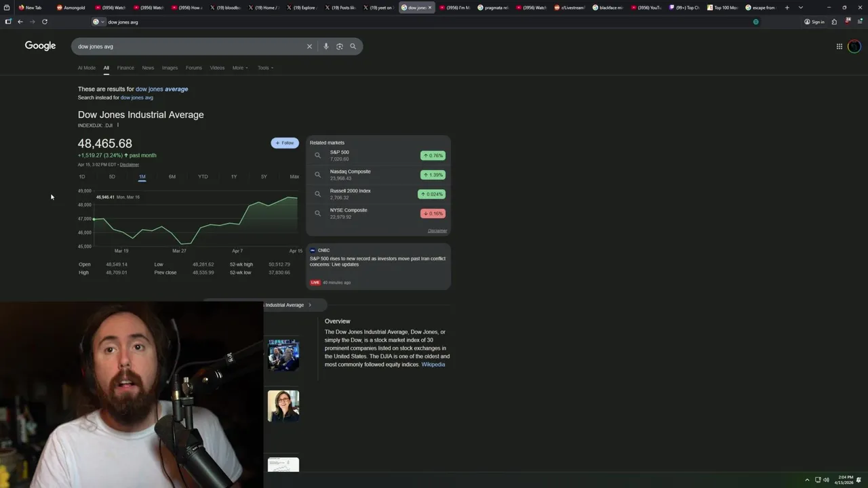This screenshot has height=488, width=868.
Task: Click the red extension badge icon
Action: click(x=847, y=21)
